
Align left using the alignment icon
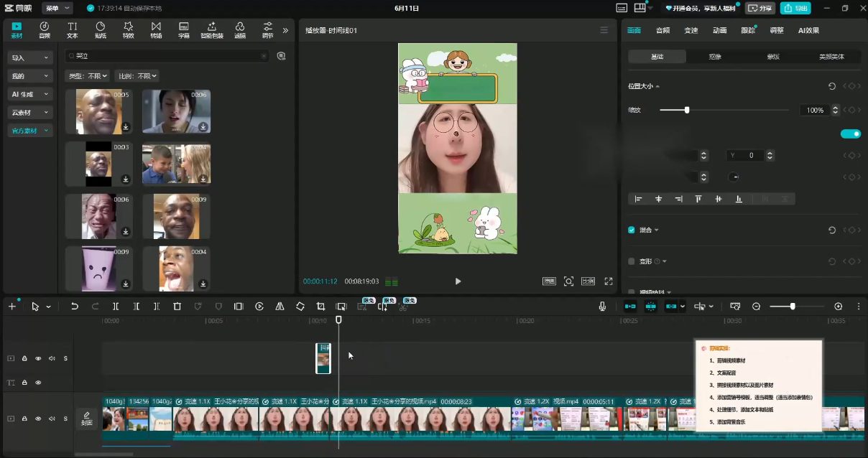(638, 199)
